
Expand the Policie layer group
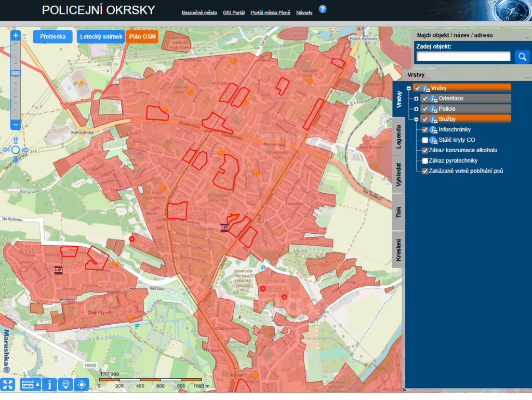[416, 109]
